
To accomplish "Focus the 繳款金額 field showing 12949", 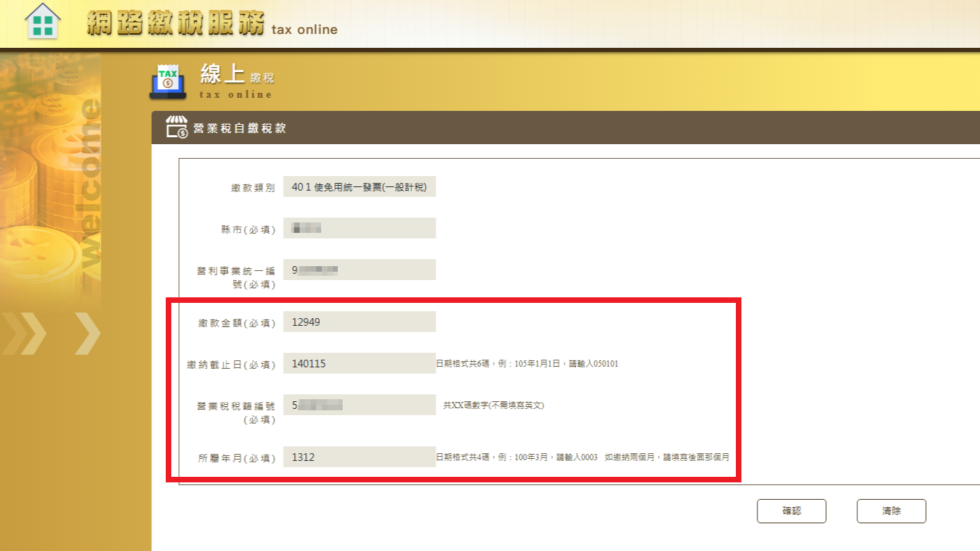I will coord(359,322).
